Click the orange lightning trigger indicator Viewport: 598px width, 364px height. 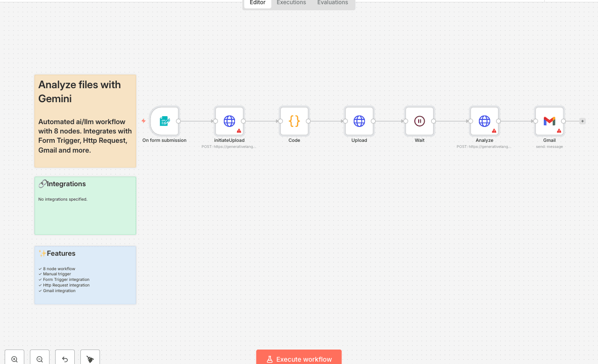143,121
